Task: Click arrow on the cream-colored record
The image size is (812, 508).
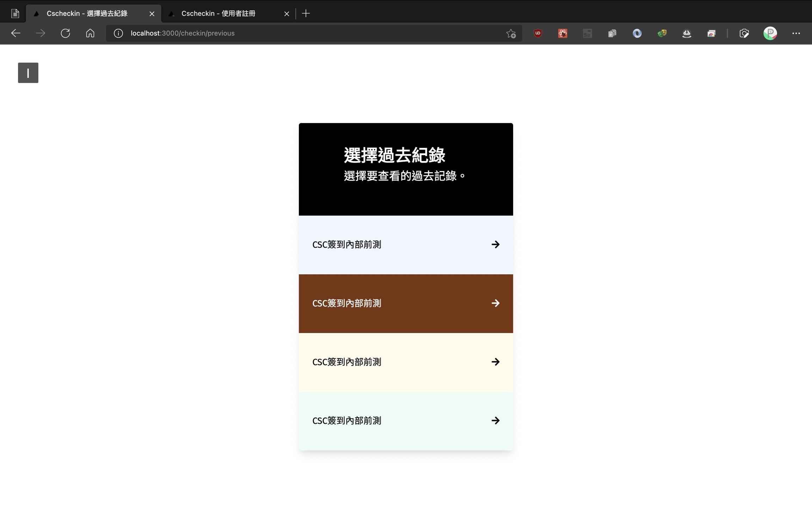Action: click(x=496, y=362)
